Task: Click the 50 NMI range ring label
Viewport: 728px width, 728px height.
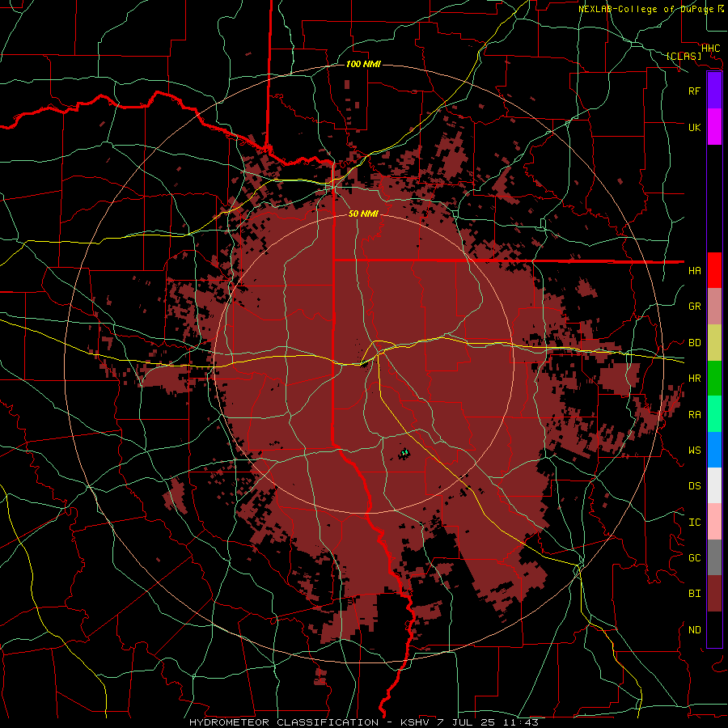Action: click(x=363, y=214)
